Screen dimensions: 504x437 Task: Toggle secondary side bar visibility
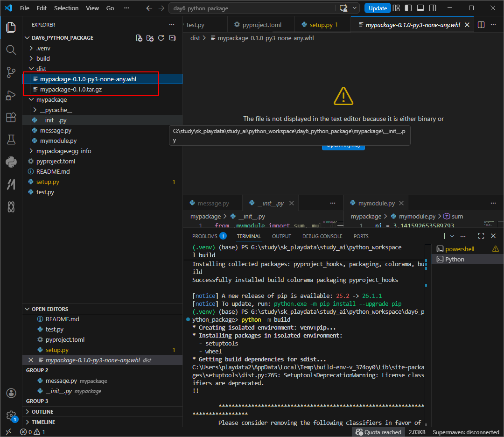(x=433, y=8)
